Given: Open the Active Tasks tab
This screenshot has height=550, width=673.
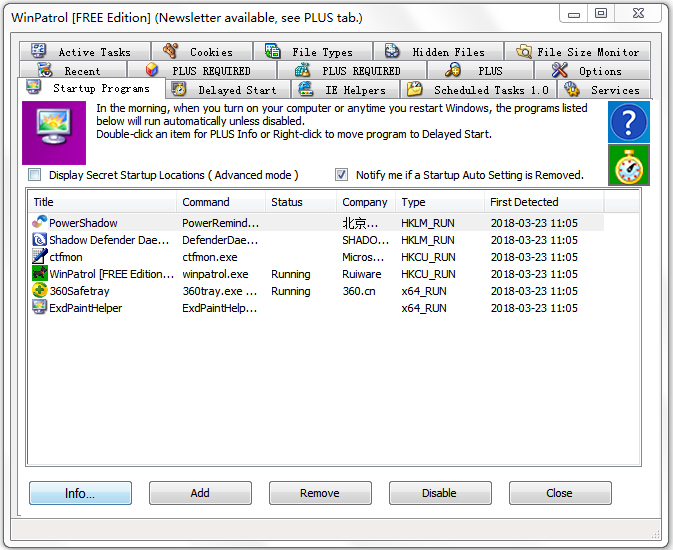Looking at the screenshot, I should pos(85,52).
